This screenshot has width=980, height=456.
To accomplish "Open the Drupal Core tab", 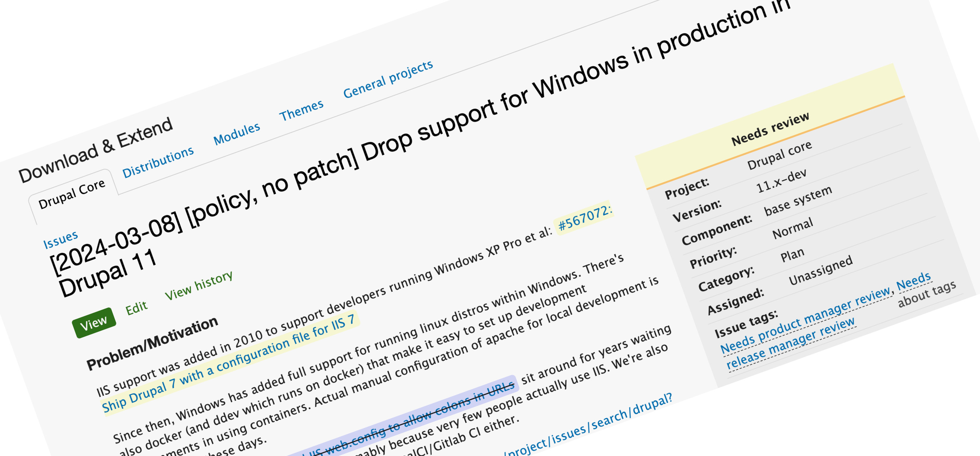I will tap(72, 195).
